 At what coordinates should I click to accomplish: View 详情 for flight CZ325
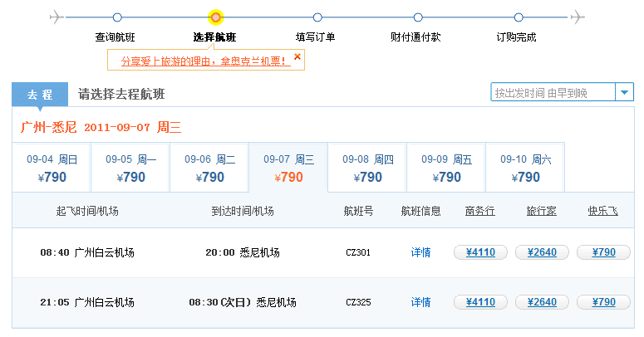420,302
